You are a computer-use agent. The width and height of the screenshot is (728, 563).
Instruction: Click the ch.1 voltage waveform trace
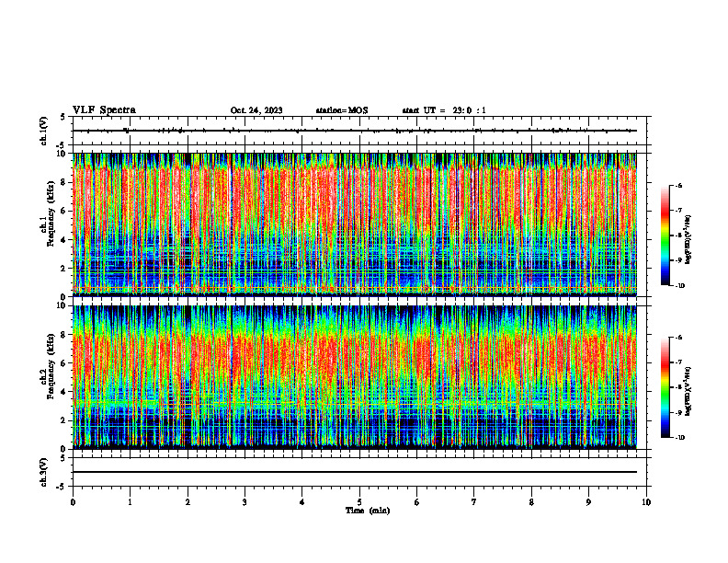pos(355,131)
